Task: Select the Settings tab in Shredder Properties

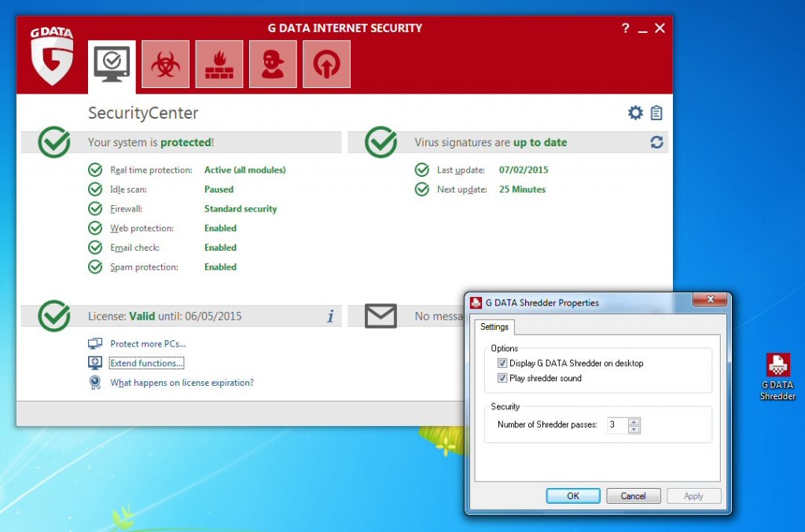Action: [494, 327]
